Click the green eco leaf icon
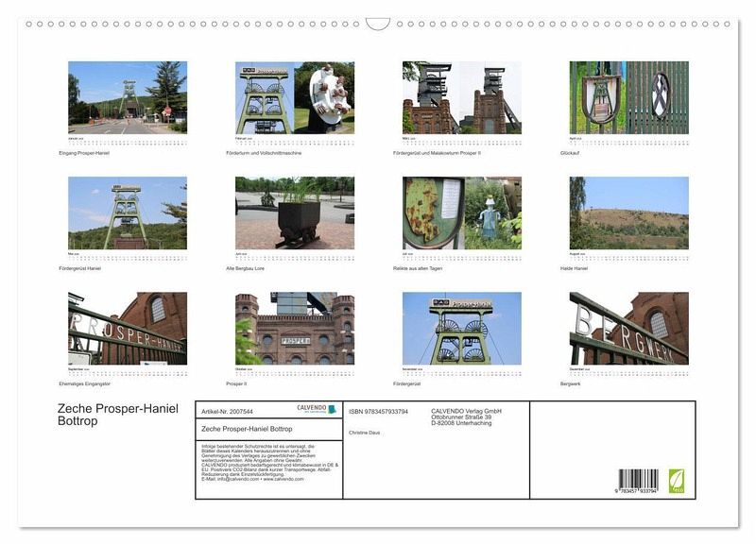This screenshot has width=756, height=545. [x=676, y=481]
